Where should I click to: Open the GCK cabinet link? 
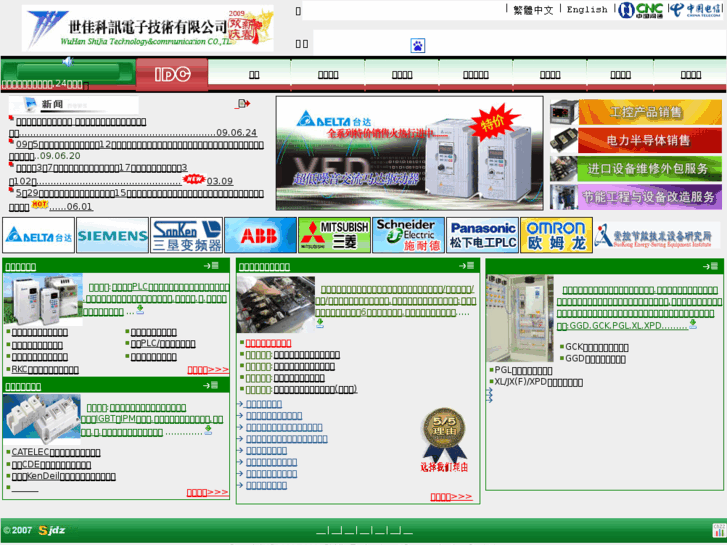coord(597,347)
